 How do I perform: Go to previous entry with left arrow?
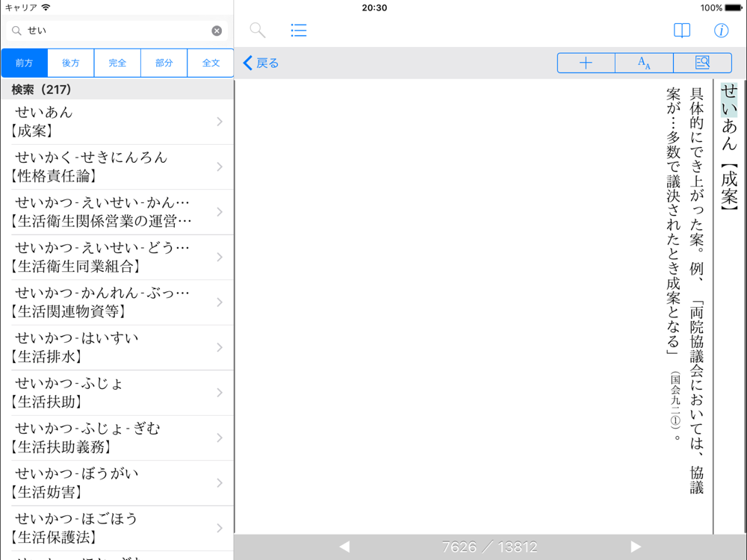pyautogui.click(x=344, y=547)
